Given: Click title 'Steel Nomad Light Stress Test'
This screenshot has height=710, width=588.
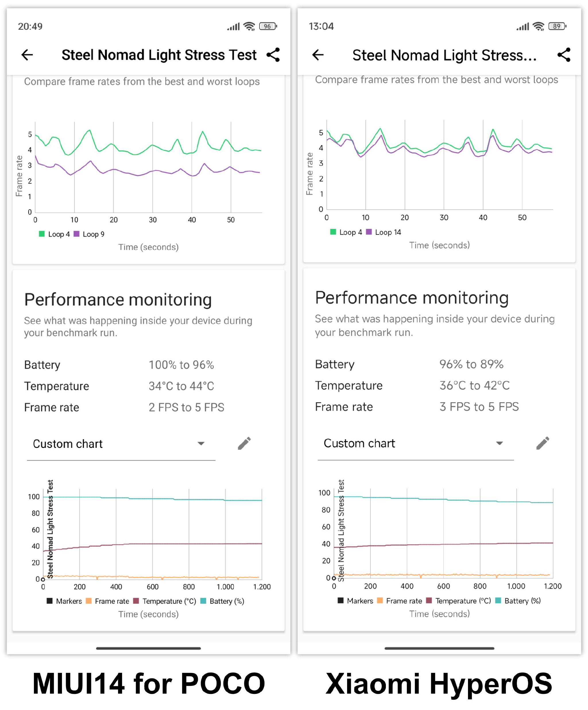Looking at the screenshot, I should [159, 55].
